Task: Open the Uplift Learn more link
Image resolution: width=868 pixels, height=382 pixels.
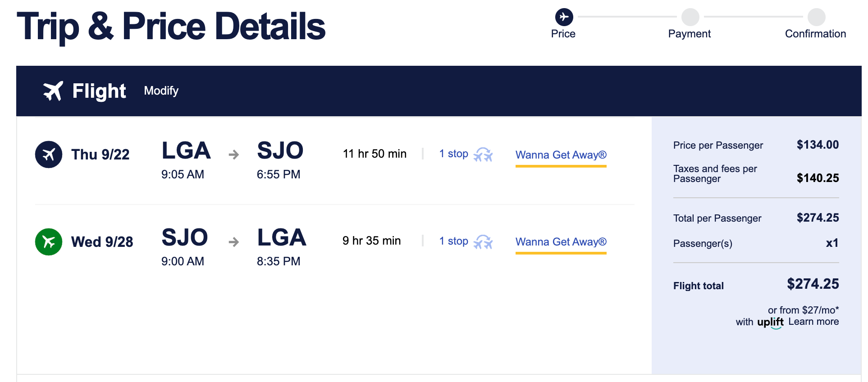Action: (813, 322)
